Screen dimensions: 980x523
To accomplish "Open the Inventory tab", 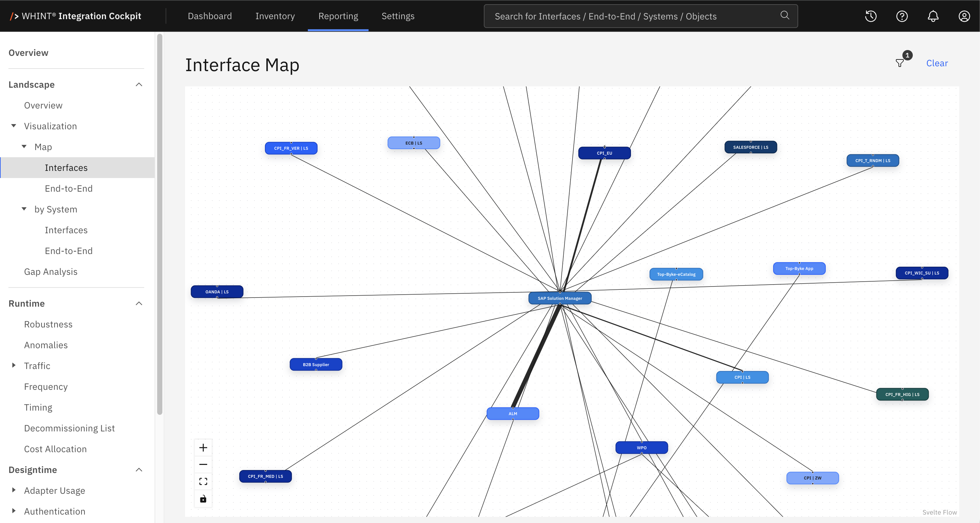I will 275,16.
